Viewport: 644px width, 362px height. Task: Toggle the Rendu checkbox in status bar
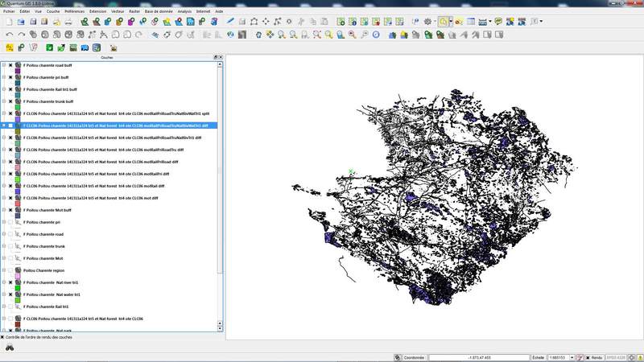pos(587,357)
